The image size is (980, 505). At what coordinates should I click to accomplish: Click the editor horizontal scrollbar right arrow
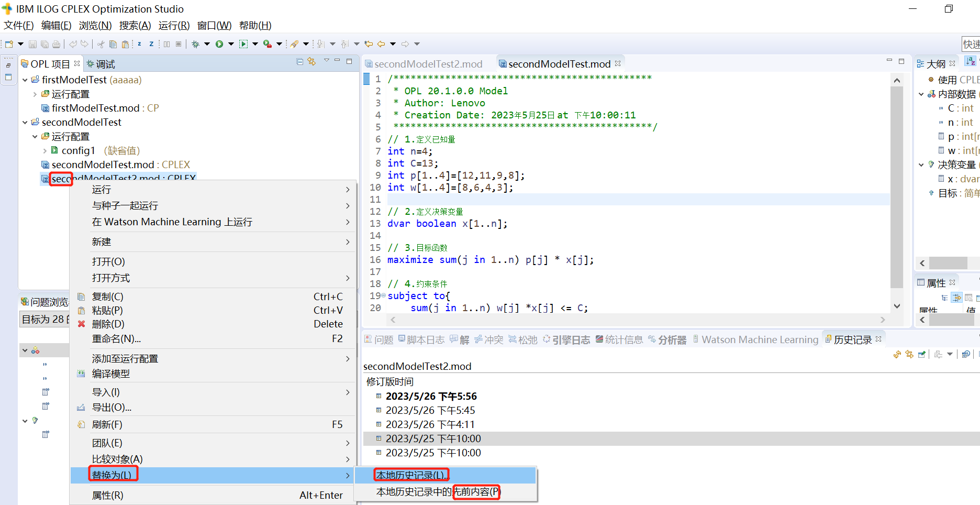[x=883, y=320]
